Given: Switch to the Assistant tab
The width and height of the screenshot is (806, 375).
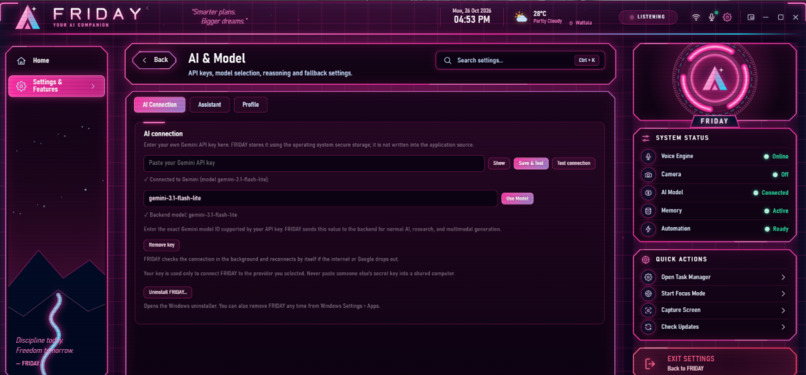Looking at the screenshot, I should (x=209, y=105).
